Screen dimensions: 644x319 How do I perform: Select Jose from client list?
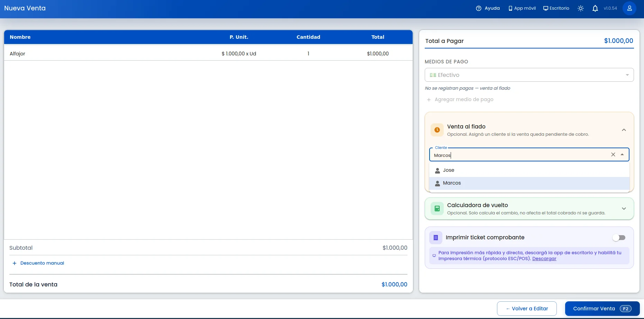(x=529, y=170)
